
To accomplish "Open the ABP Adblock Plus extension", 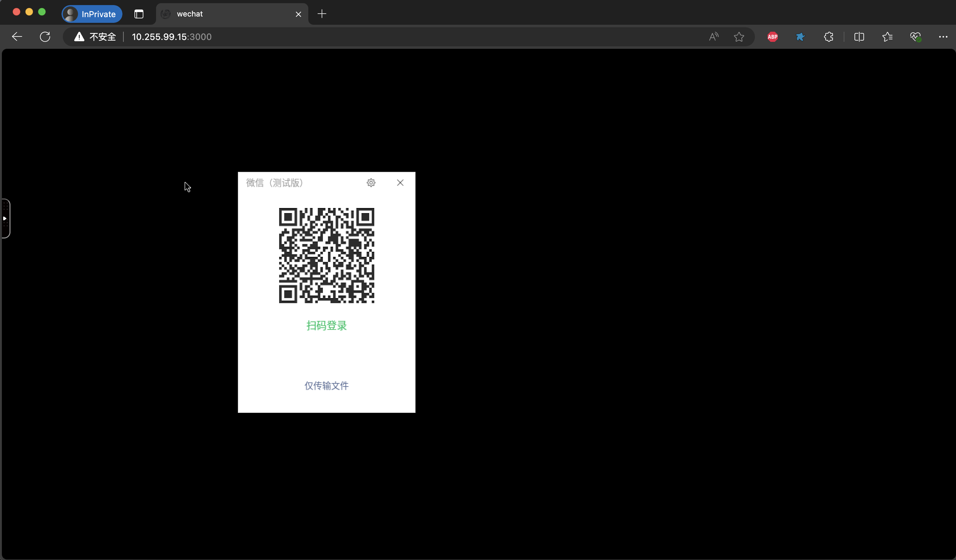I will (x=772, y=37).
